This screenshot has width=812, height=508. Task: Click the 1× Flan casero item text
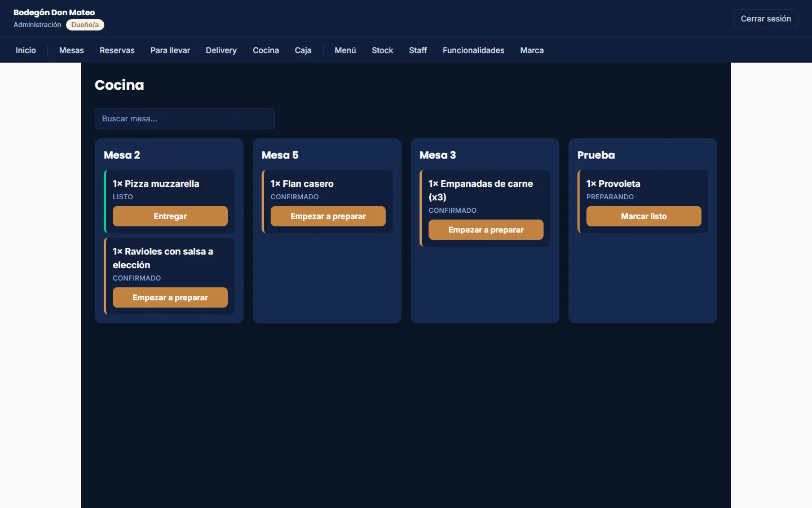[302, 183]
